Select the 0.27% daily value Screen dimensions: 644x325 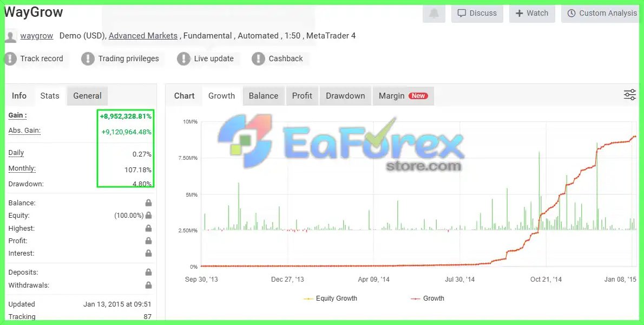click(142, 154)
